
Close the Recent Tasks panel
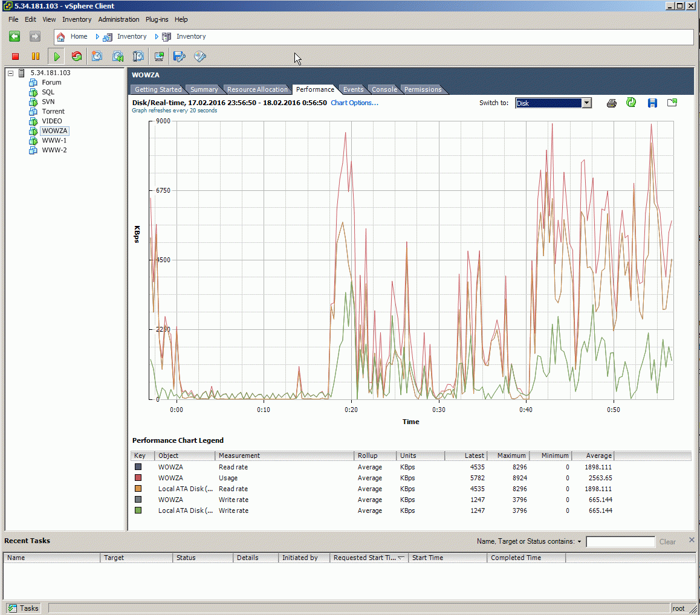coord(692,539)
